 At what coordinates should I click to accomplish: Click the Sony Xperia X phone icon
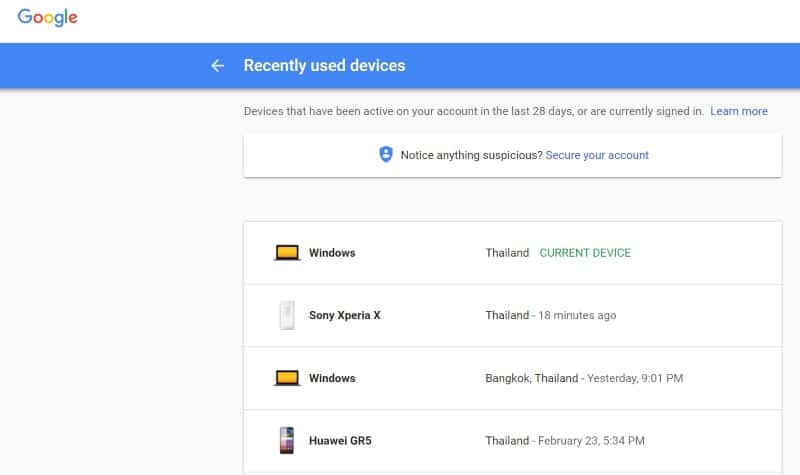[287, 315]
